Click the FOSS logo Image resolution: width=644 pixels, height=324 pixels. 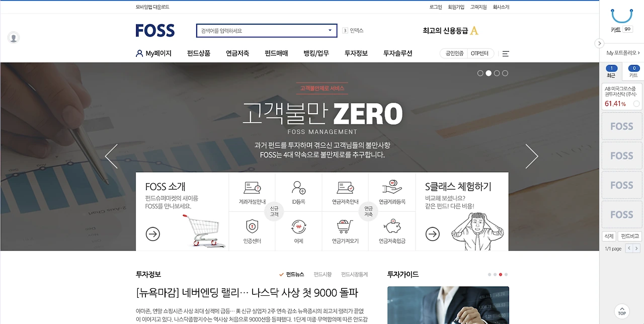pos(155,31)
